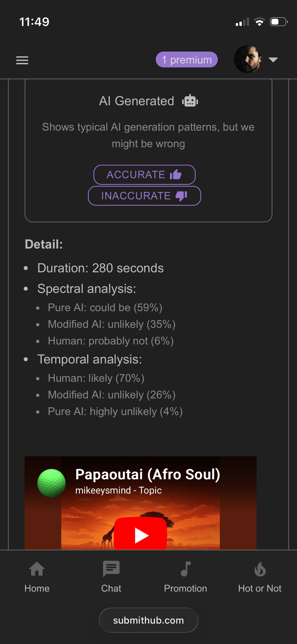Viewport: 297px width, 644px height.
Task: Tap the Wi-Fi status icon
Action: 259,22
